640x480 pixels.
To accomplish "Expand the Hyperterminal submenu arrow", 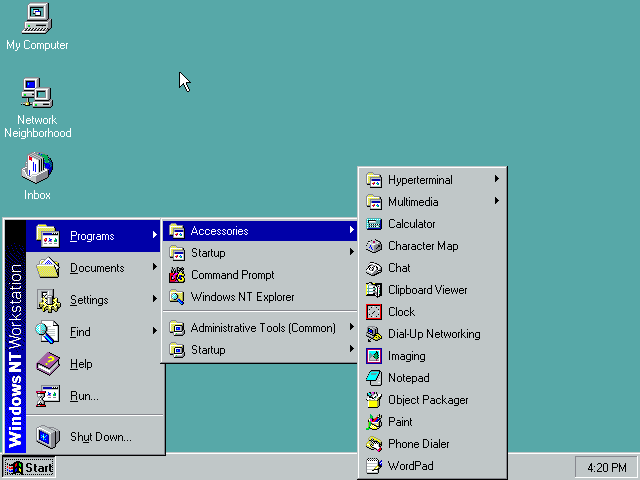I will click(x=497, y=179).
